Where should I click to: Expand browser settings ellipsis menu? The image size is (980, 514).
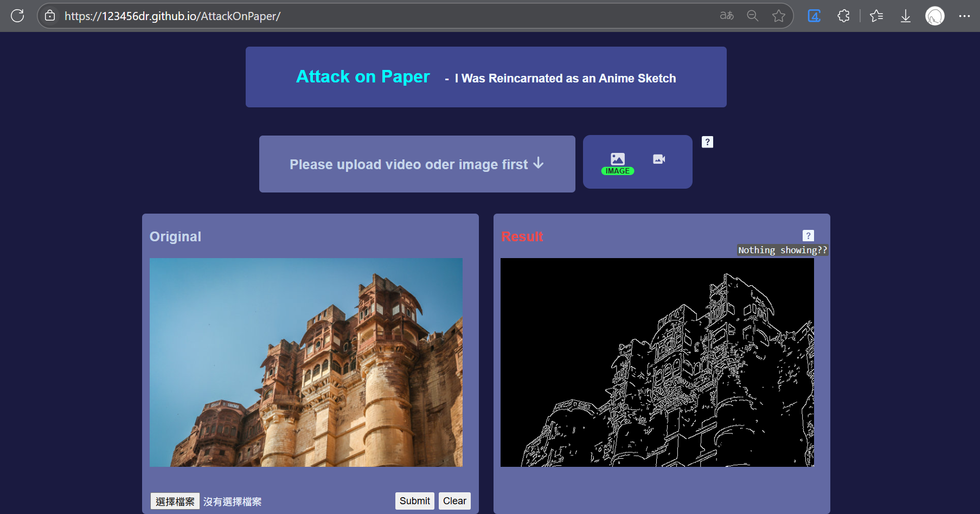pos(964,16)
